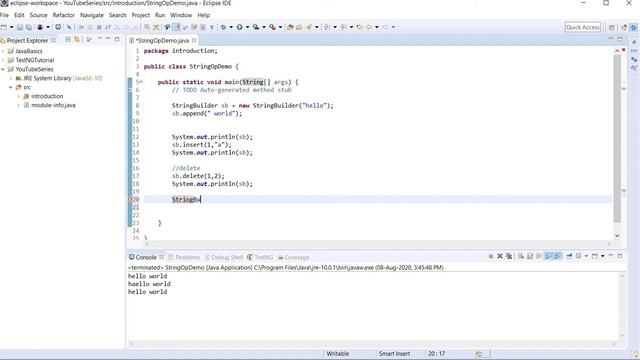Open the File menu

(x=4, y=15)
